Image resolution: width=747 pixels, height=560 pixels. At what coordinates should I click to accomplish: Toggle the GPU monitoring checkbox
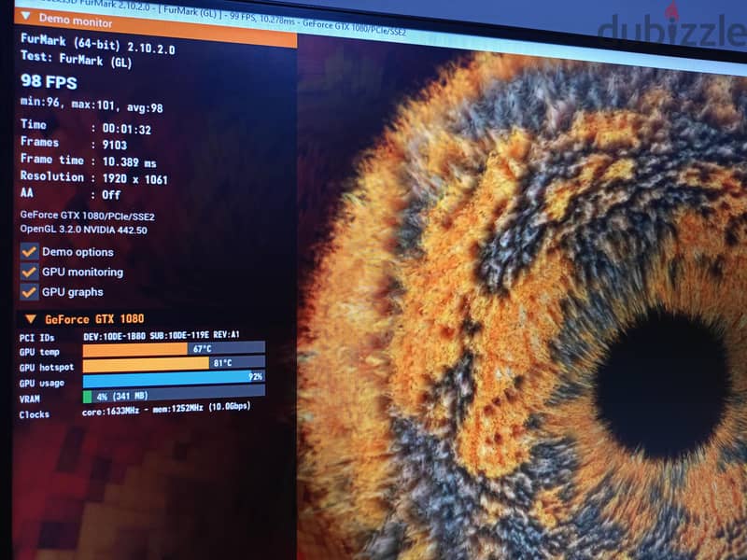(30, 272)
